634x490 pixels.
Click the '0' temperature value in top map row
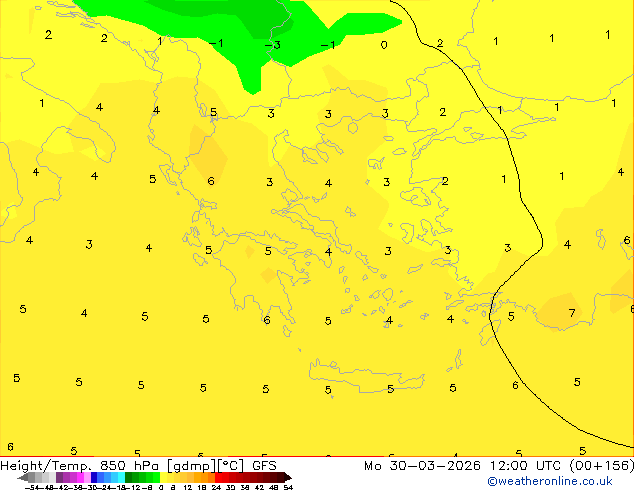click(384, 45)
